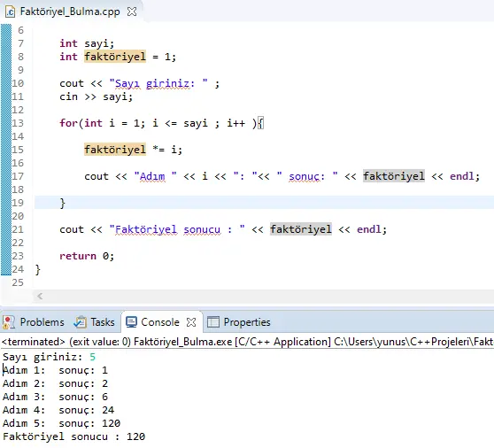494x448 pixels.
Task: Click 'cin >> sayi;' statement
Action: pyautogui.click(x=96, y=97)
